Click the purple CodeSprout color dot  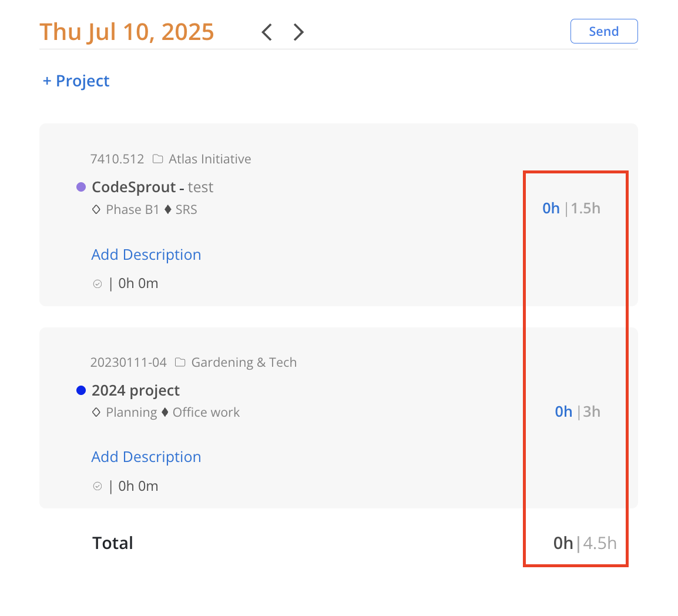[x=81, y=187]
